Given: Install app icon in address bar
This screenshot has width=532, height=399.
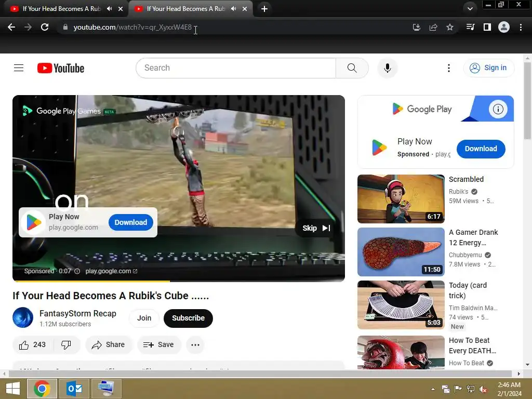Looking at the screenshot, I should click(x=417, y=27).
